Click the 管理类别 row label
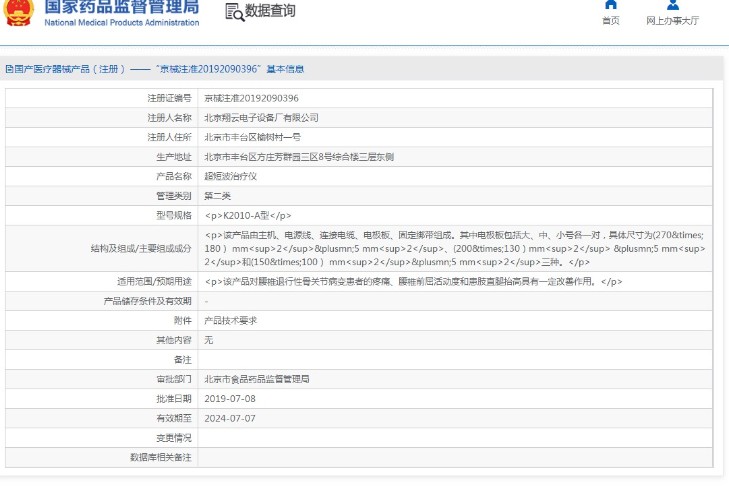Screen dimensions: 729x487 pyautogui.click(x=174, y=196)
